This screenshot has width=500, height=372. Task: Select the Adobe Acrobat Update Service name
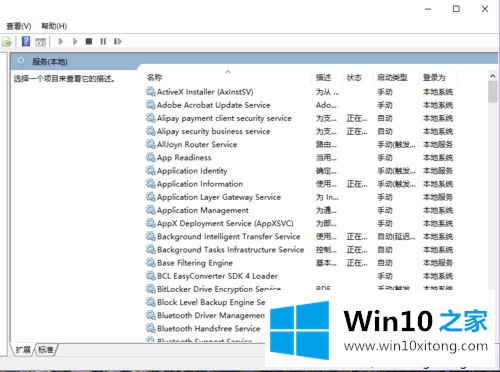click(213, 105)
